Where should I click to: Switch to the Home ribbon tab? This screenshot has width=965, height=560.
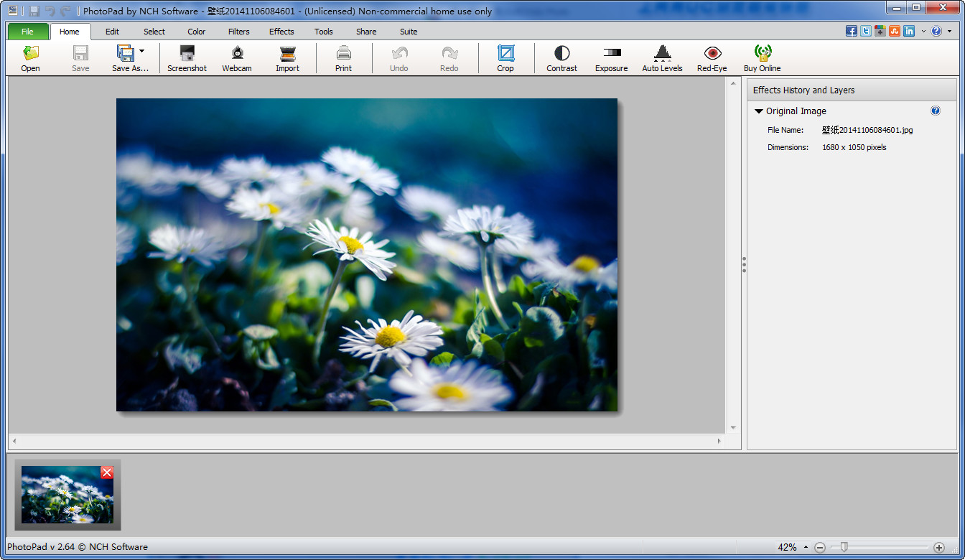[70, 32]
